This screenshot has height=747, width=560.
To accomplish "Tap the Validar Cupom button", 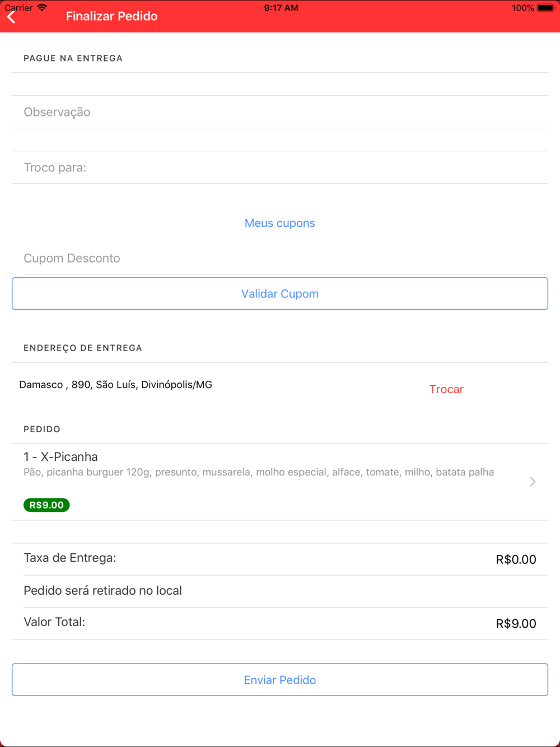I will 280,293.
